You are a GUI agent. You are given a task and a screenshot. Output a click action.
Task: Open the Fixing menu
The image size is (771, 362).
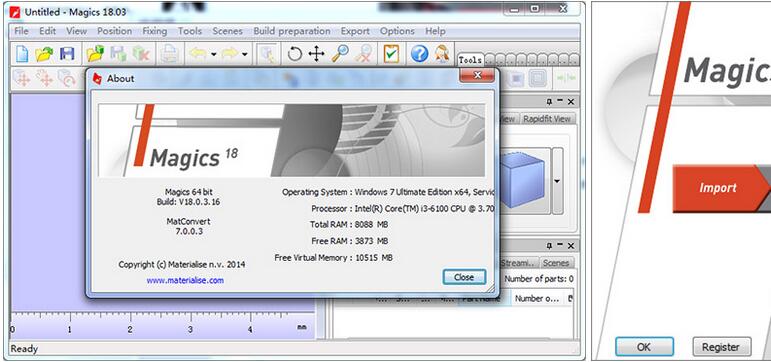point(154,31)
